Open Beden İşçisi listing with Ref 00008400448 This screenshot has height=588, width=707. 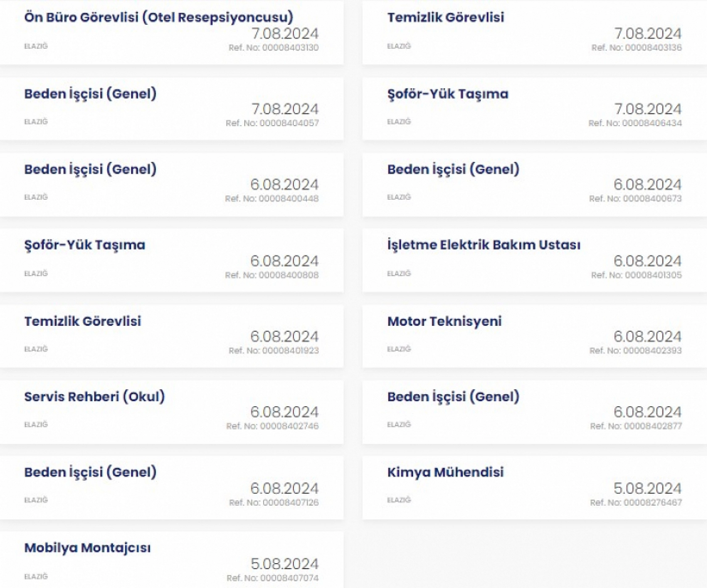[x=90, y=169]
